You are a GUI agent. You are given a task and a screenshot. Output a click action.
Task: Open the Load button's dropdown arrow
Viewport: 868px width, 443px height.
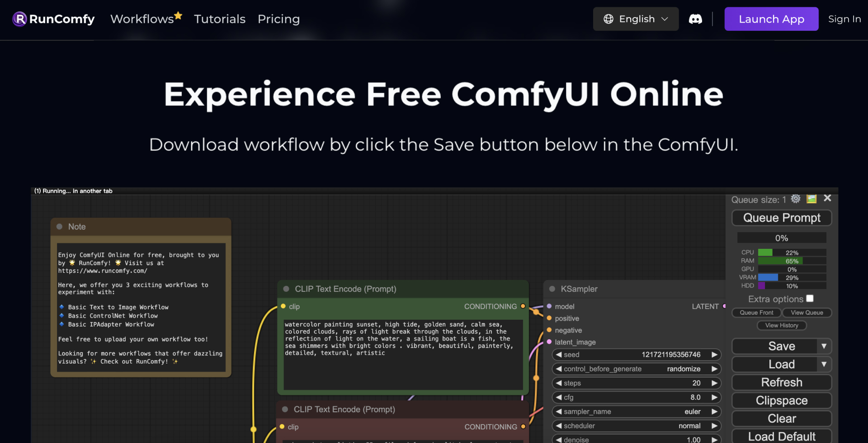point(825,364)
